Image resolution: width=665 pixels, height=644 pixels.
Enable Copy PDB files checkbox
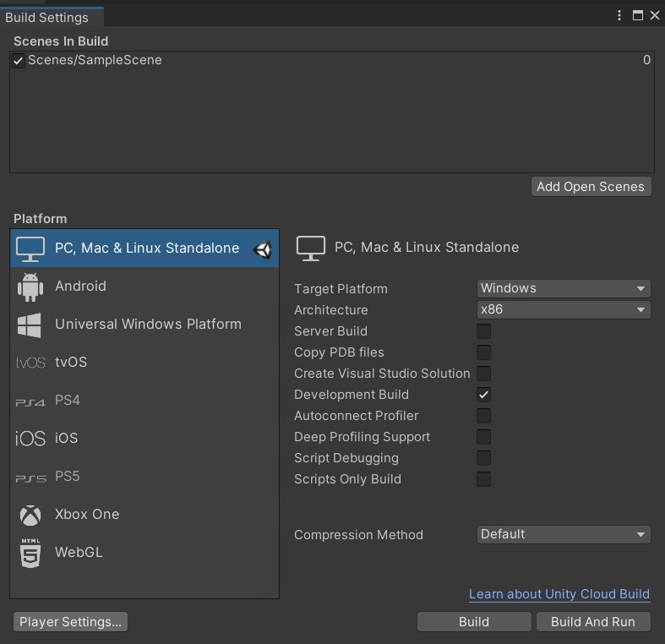[483, 352]
